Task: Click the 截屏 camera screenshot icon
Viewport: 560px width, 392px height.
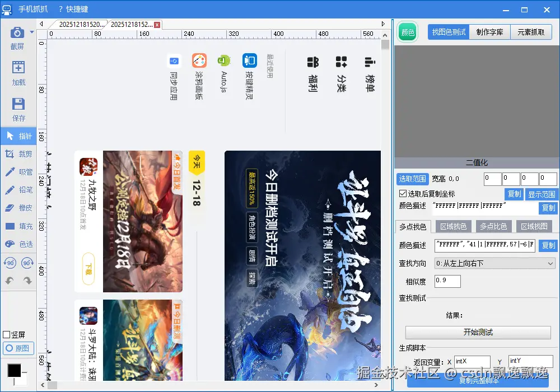Action: [x=17, y=32]
